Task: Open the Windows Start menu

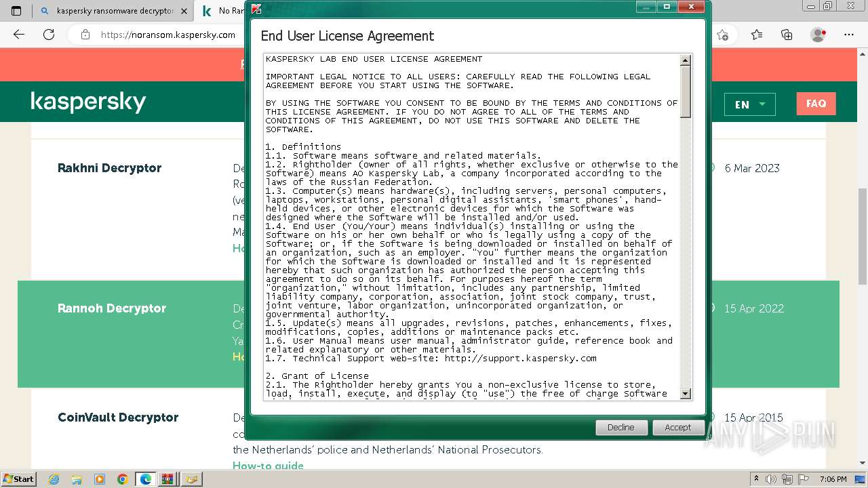Action: pos(18,479)
